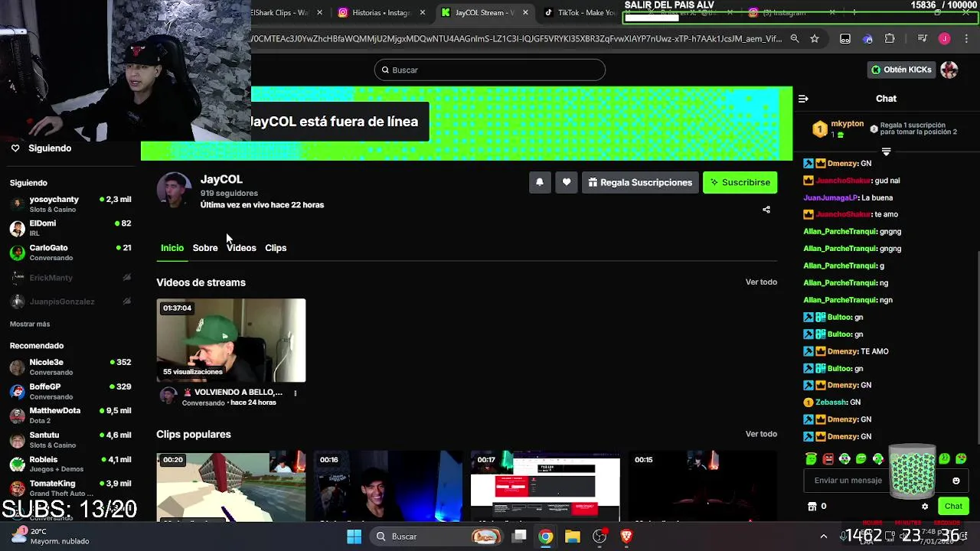The width and height of the screenshot is (980, 551).
Task: Open File Explorer from the taskbar
Action: coord(572,536)
